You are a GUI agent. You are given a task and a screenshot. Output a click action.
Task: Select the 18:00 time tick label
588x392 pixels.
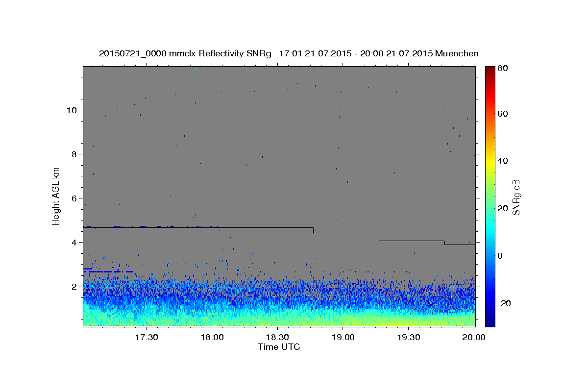[212, 338]
